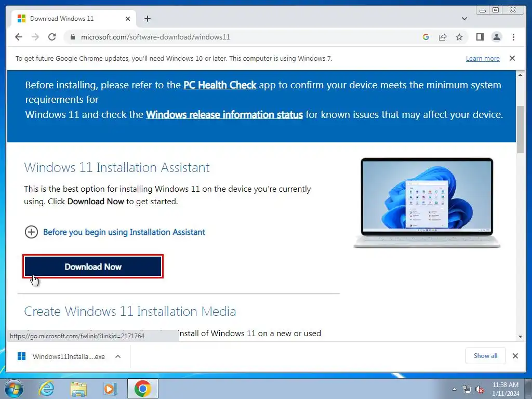Image resolution: width=532 pixels, height=399 pixels.
Task: Open Windows Explorer from the taskbar
Action: click(x=78, y=389)
